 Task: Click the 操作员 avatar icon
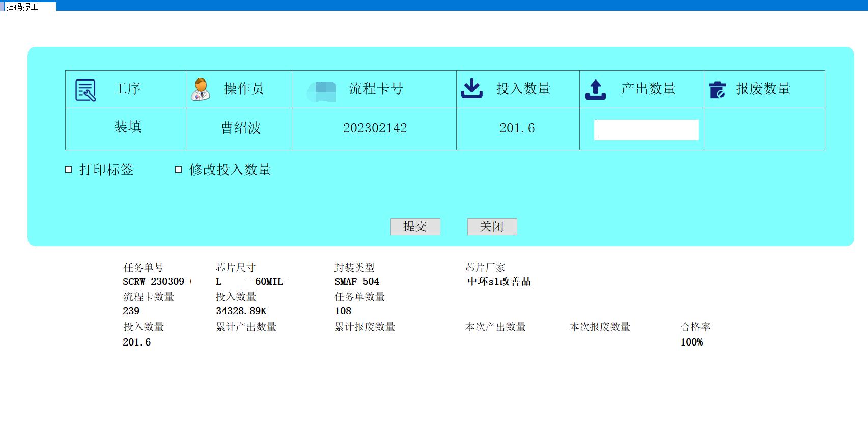click(201, 89)
